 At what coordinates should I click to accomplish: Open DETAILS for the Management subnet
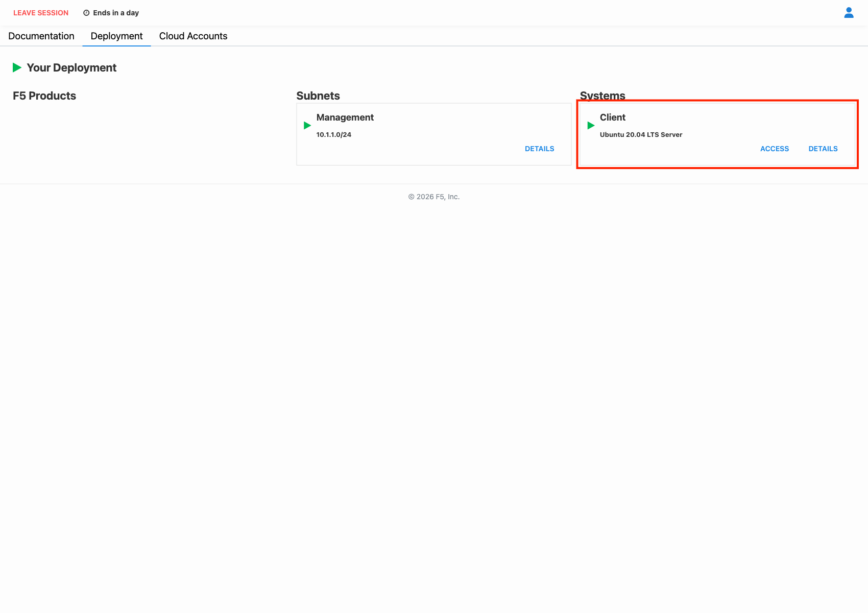[539, 149]
